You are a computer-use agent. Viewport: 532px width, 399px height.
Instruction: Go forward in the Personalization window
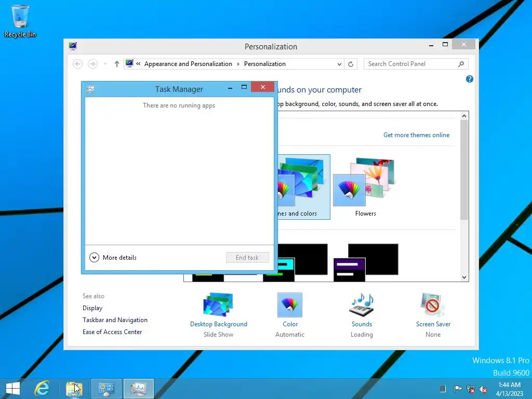[x=92, y=64]
